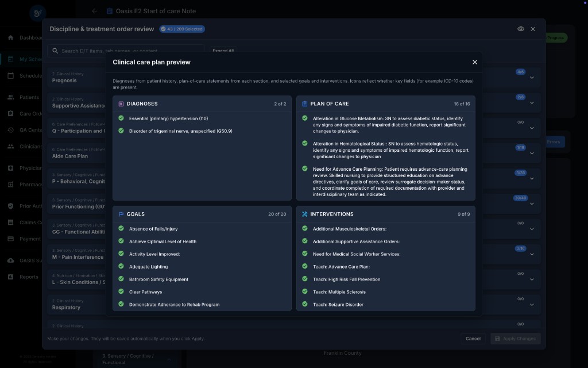Viewport: 588px width, 368px height.
Task: Click check icon beside Teach: Multiple Sclerosis
Action: click(305, 292)
